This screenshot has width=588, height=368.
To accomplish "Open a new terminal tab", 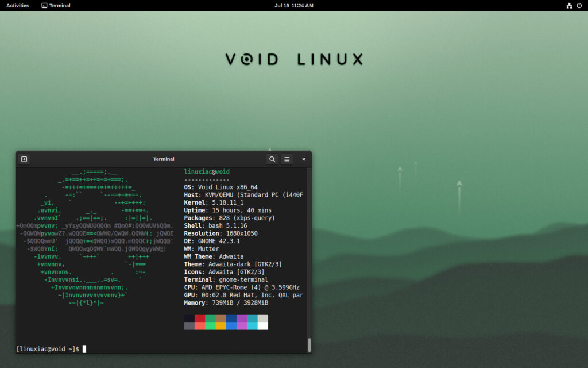I will tap(24, 159).
